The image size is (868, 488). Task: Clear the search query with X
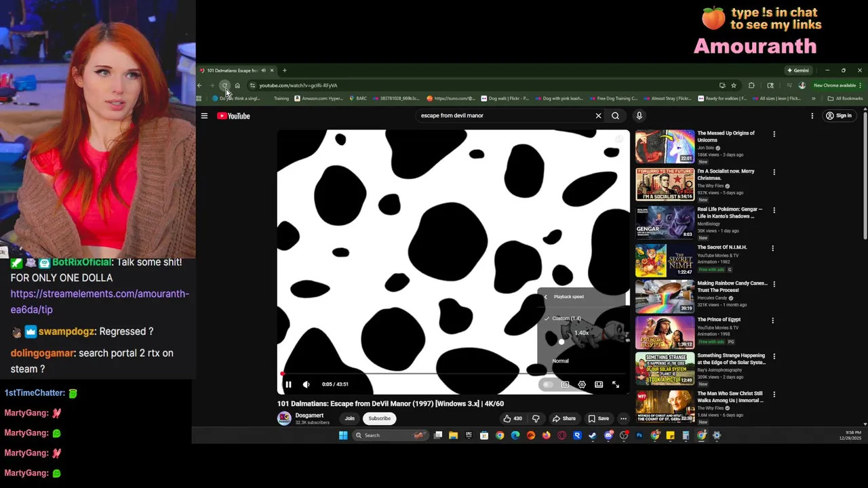tap(598, 115)
